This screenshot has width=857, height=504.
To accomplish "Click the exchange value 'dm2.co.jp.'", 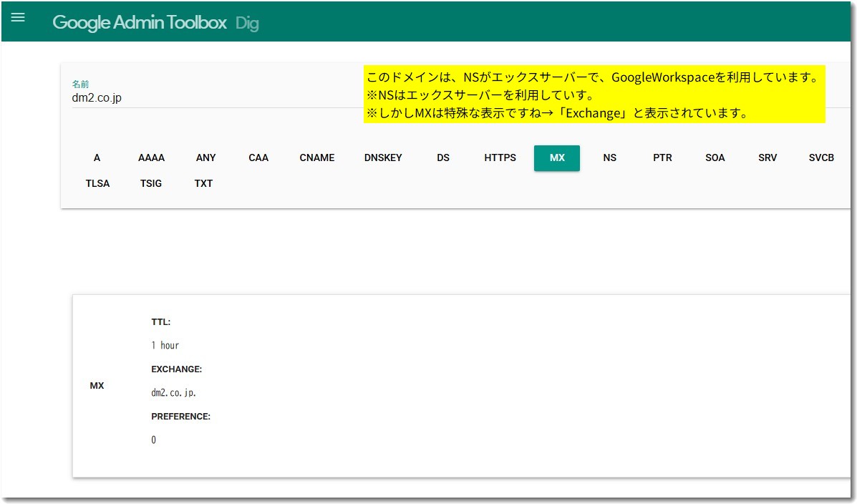I will coord(173,392).
